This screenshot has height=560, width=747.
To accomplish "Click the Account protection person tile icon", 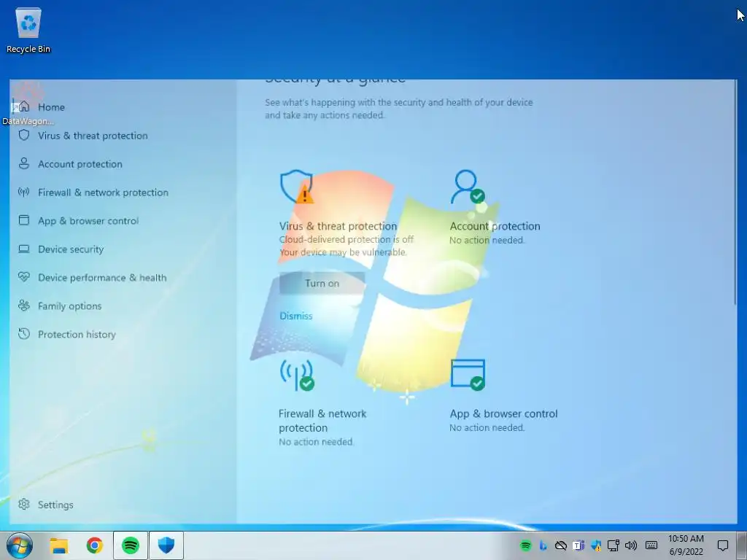I will click(468, 187).
